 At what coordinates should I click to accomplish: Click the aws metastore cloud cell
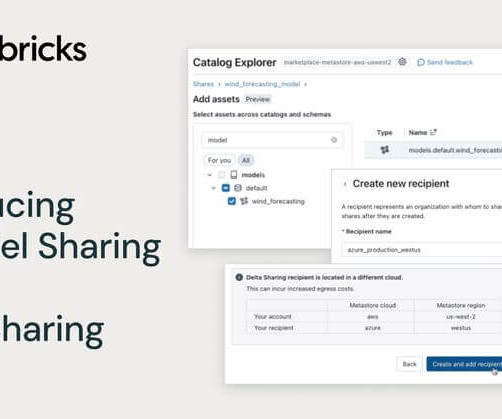[372, 317]
